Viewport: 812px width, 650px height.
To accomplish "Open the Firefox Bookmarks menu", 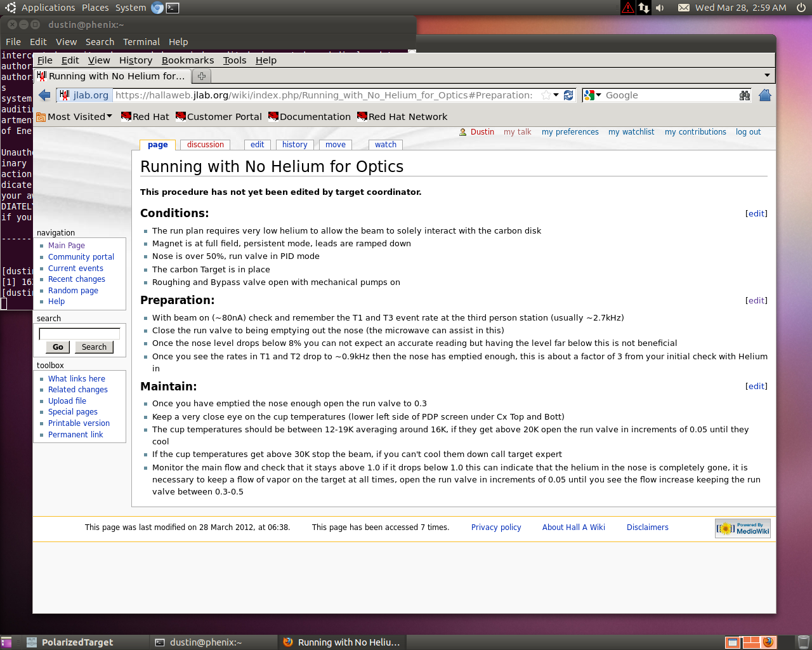I will pyautogui.click(x=188, y=60).
